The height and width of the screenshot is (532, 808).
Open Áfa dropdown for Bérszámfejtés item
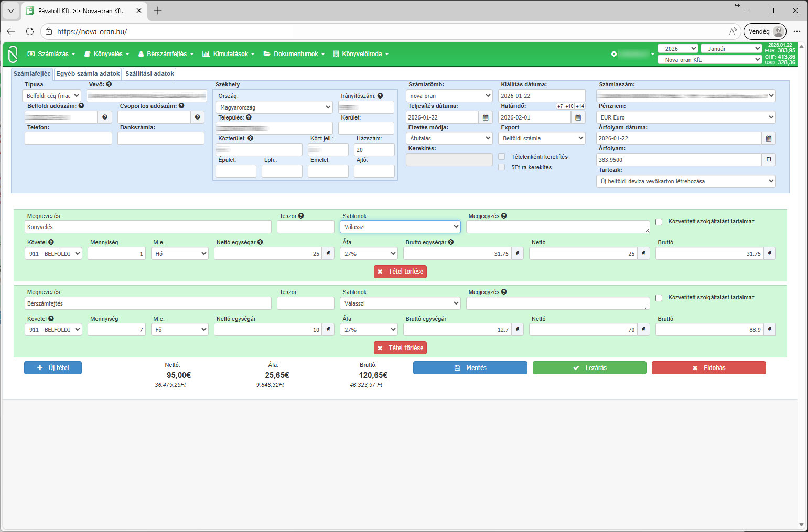pos(369,330)
